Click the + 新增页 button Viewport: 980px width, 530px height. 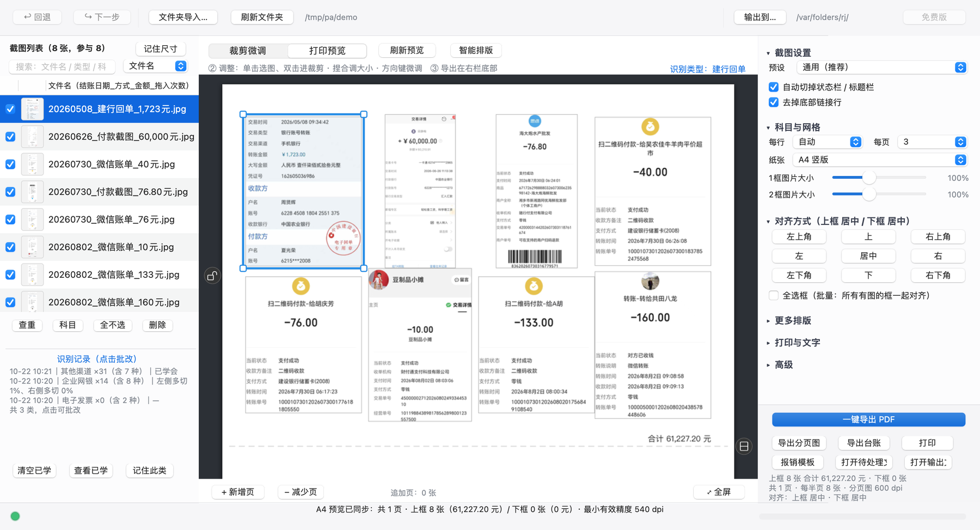238,492
